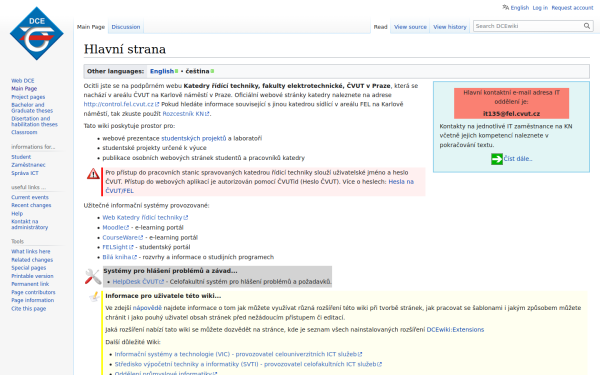Open the View history tab
Image resolution: width=600 pixels, height=375 pixels.
(450, 27)
